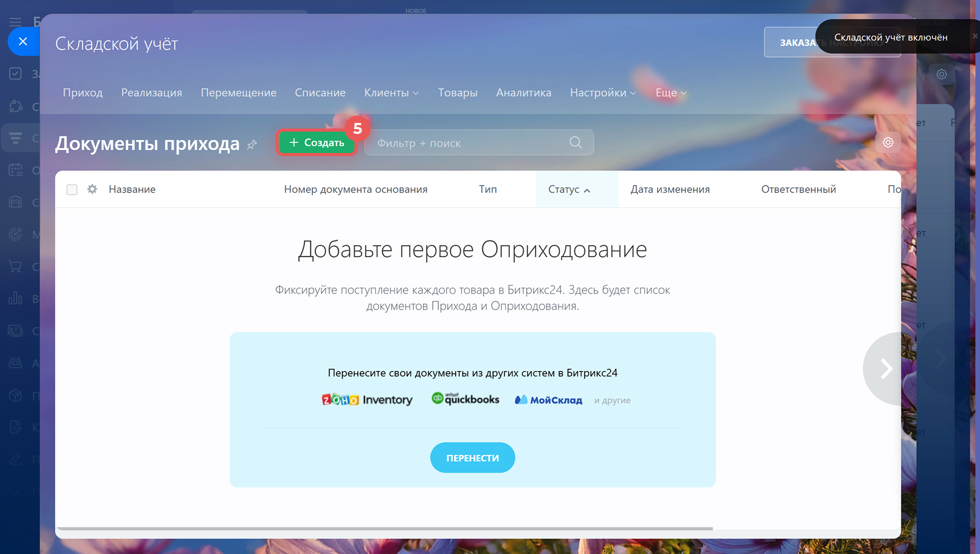Switch to the Реализация tab
The image size is (980, 554).
tap(151, 93)
